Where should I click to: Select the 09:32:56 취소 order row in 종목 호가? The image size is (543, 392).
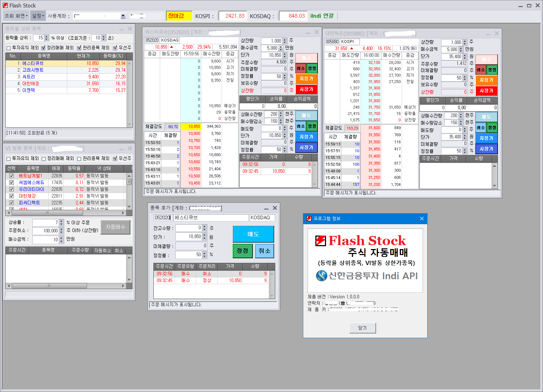pyautogui.click(x=211, y=274)
